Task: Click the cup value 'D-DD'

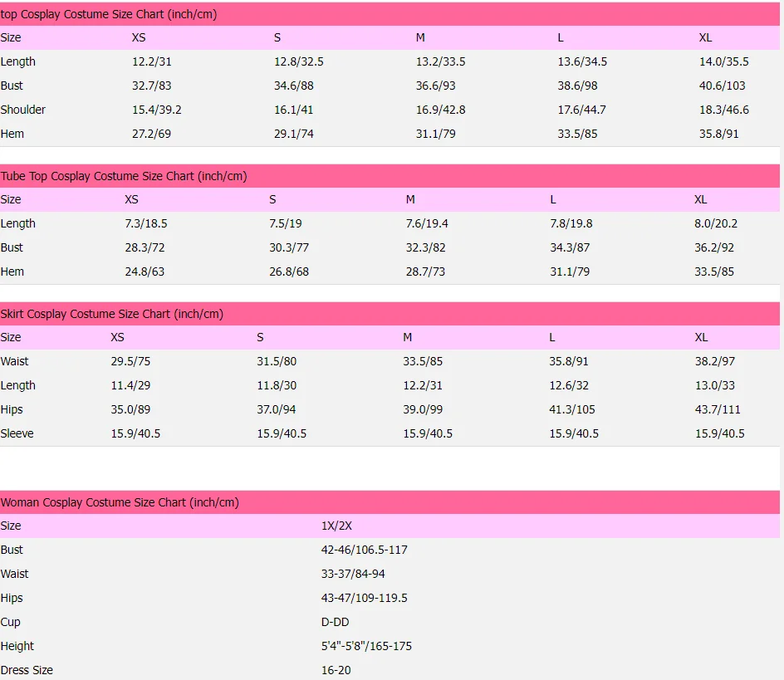Action: point(335,622)
